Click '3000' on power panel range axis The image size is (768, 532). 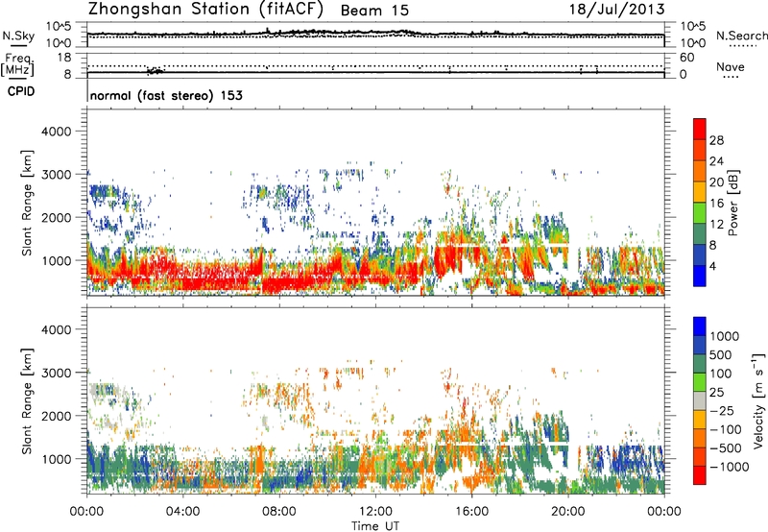[56, 175]
